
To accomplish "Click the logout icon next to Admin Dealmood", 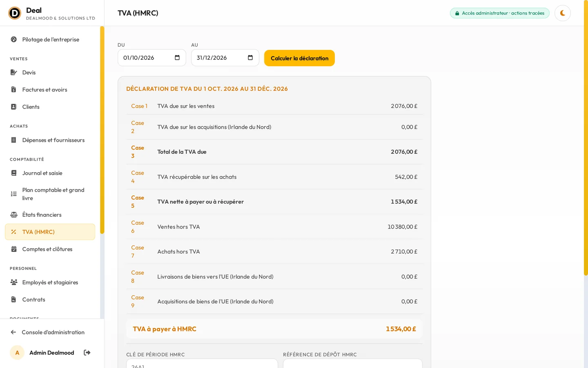I will (x=87, y=352).
